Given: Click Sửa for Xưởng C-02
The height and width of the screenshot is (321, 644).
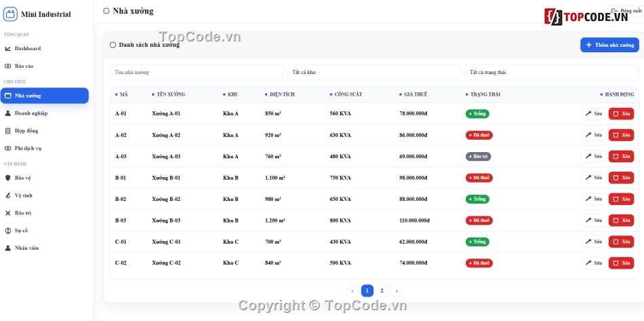Looking at the screenshot, I should click(593, 263).
